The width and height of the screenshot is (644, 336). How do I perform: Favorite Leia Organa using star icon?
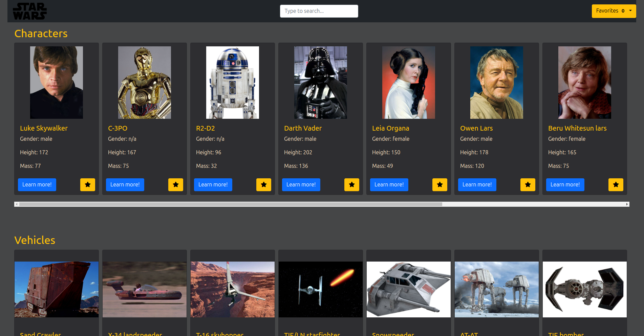440,185
